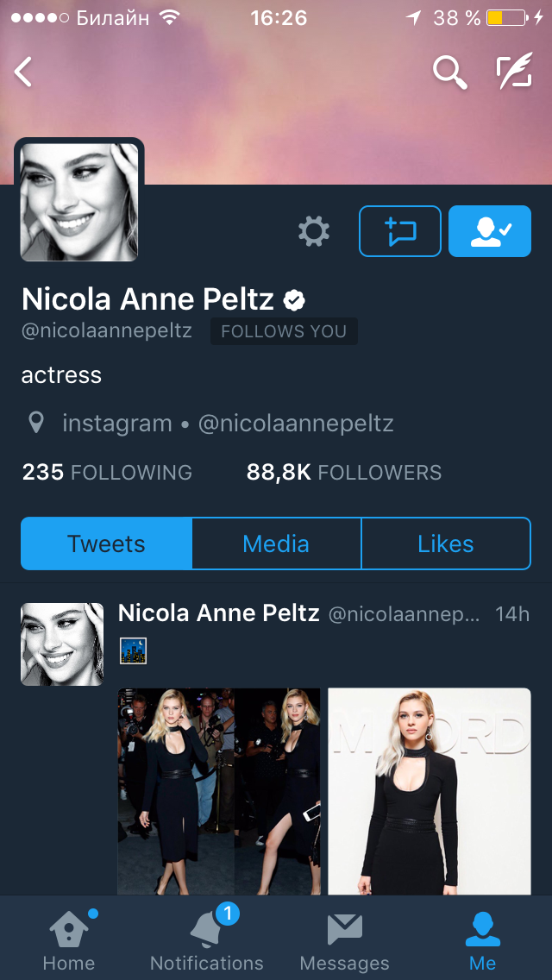View the 88,8K Followers list

[x=343, y=473]
